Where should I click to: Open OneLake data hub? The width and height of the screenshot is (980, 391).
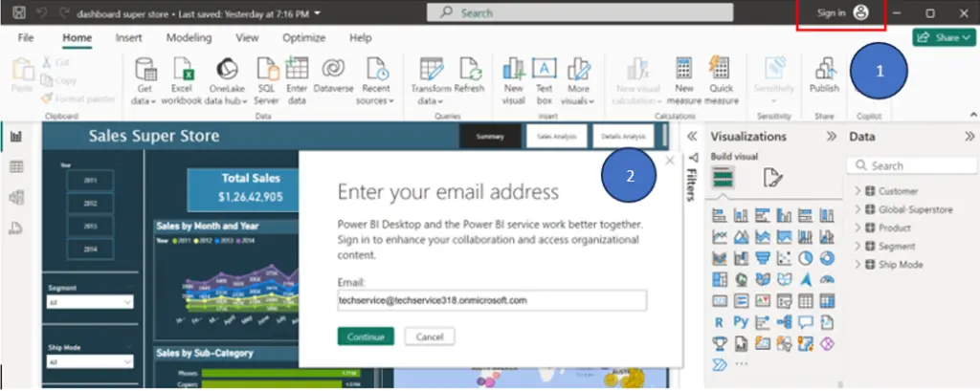(228, 81)
